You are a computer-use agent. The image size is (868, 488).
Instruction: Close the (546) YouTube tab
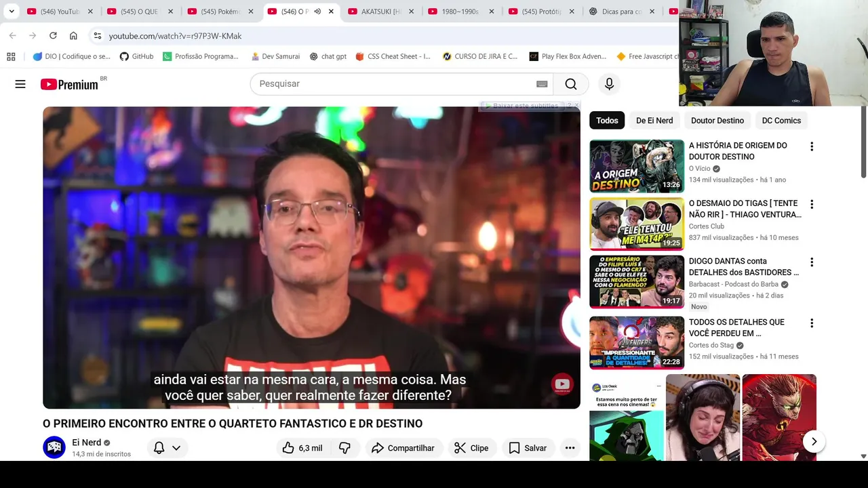point(90,12)
